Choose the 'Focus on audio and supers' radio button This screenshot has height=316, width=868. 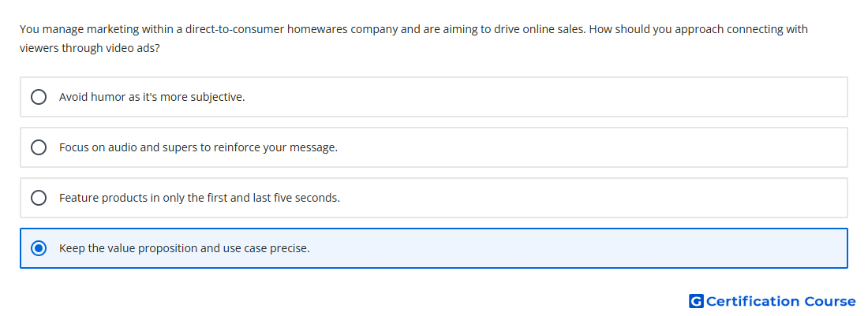point(39,147)
